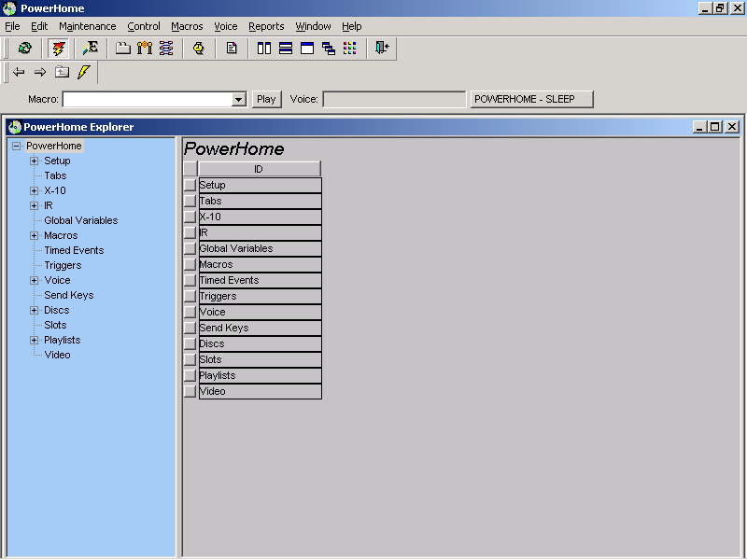The width and height of the screenshot is (747, 560).
Task: Click the yellow pillars toolbar icon
Action: [x=145, y=49]
